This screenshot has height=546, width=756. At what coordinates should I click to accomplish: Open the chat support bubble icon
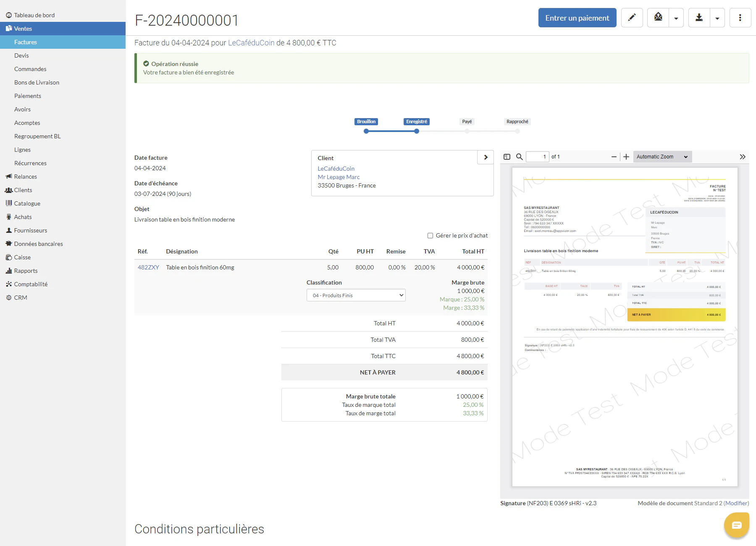[737, 525]
